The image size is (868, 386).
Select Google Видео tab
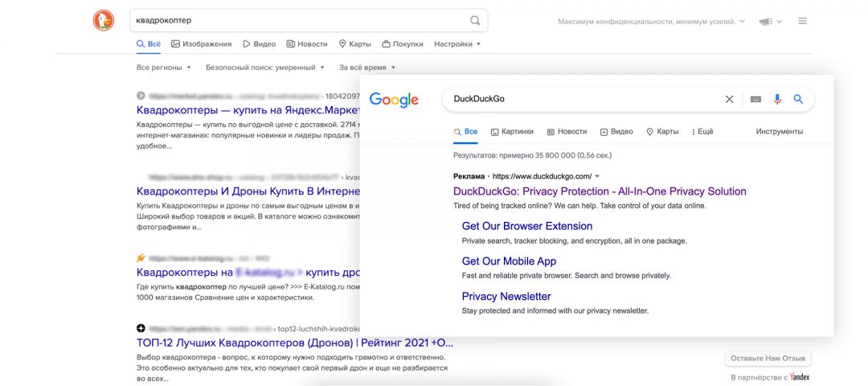[x=616, y=132]
